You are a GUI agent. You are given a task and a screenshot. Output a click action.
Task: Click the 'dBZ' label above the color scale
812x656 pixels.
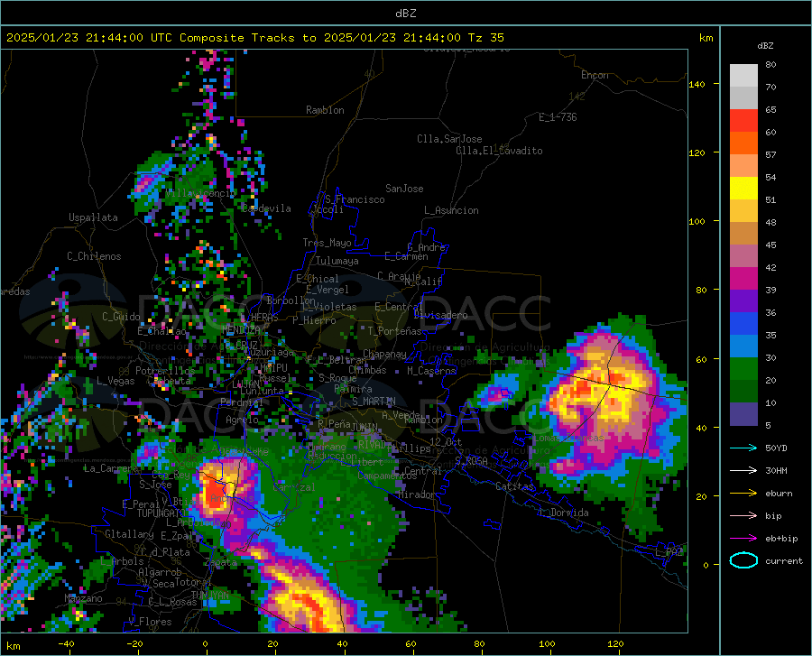765,45
